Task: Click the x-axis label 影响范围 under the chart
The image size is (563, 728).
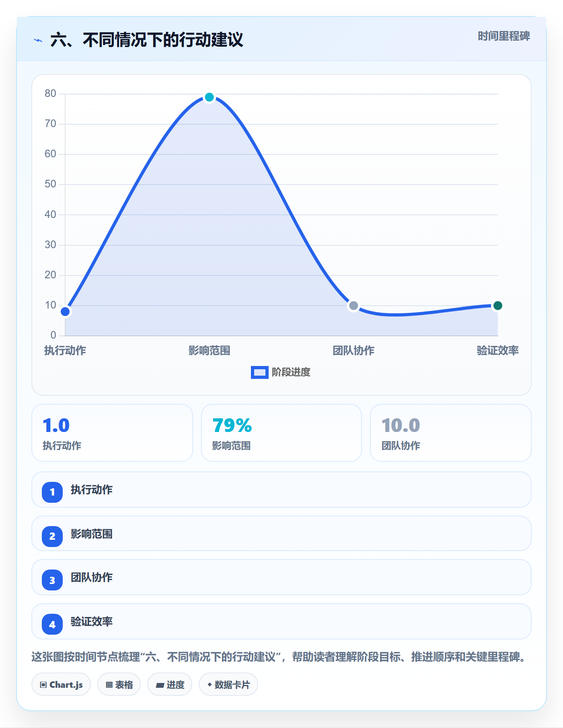Action: coord(209,351)
